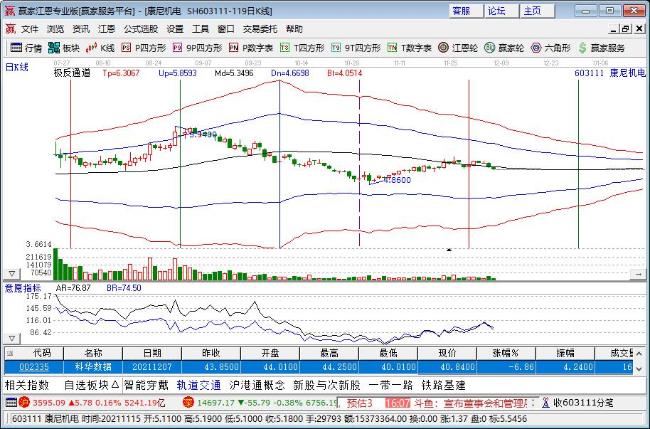
Task: Open the 江恩 menu
Action: point(107,29)
